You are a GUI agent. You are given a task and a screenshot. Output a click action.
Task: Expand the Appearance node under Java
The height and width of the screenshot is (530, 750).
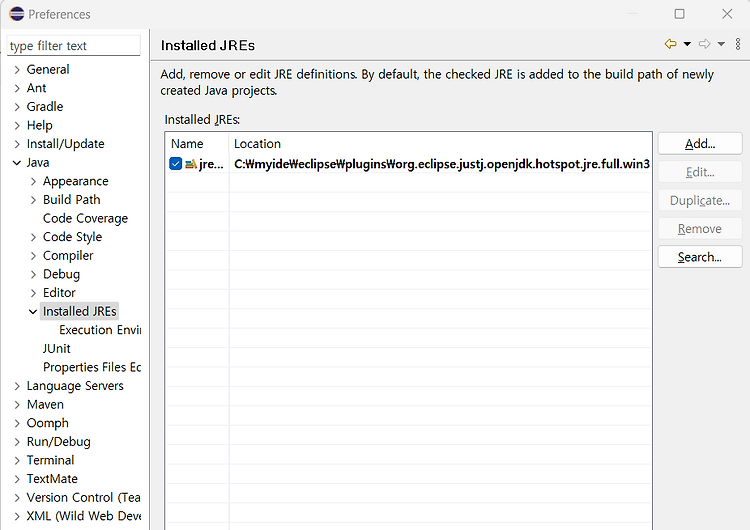tap(33, 182)
